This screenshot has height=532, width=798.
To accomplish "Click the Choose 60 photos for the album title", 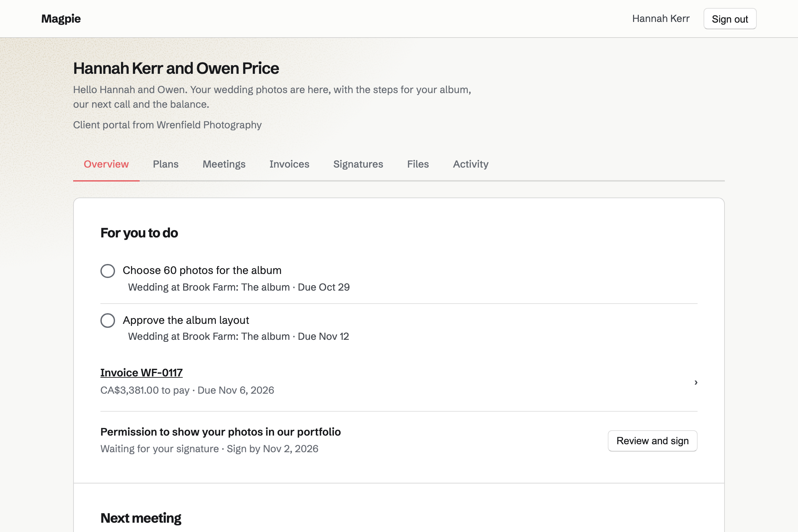I will point(202,270).
